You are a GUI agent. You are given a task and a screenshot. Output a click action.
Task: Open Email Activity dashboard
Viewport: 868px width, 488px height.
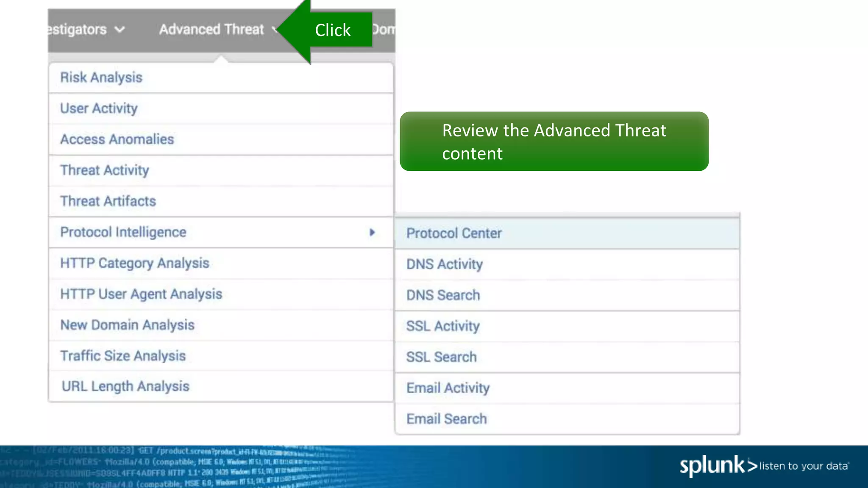[x=567, y=388]
